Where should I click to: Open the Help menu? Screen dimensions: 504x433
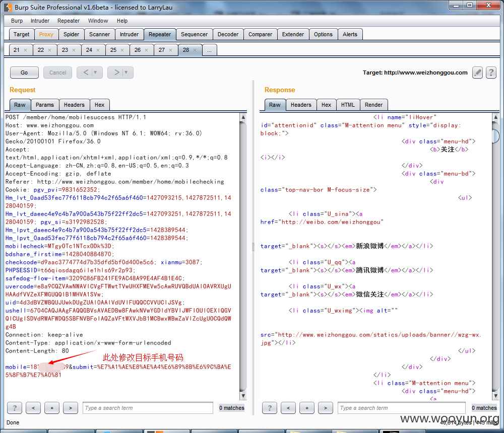pos(122,21)
